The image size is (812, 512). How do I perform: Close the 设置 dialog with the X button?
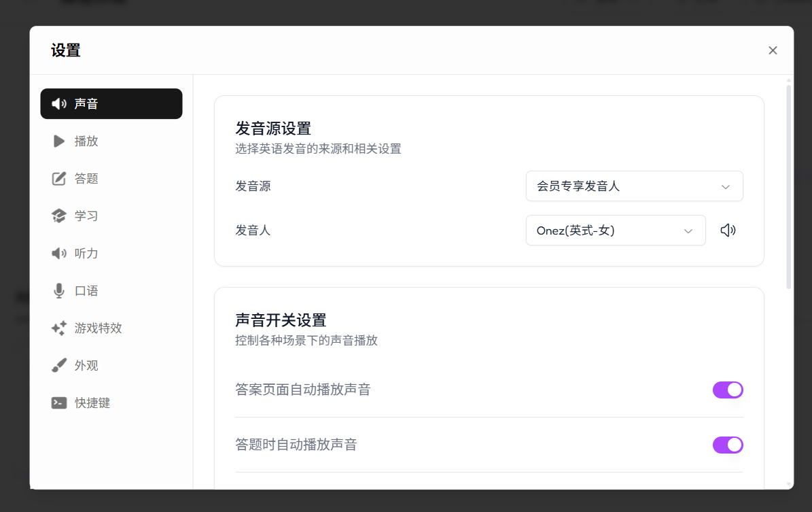click(x=773, y=50)
